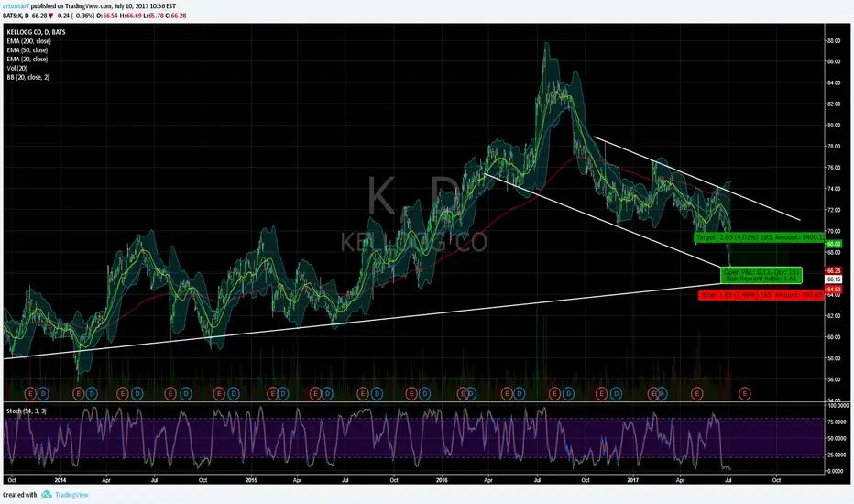Click the red Stop 1.65 (2.49%) label

click(x=761, y=295)
